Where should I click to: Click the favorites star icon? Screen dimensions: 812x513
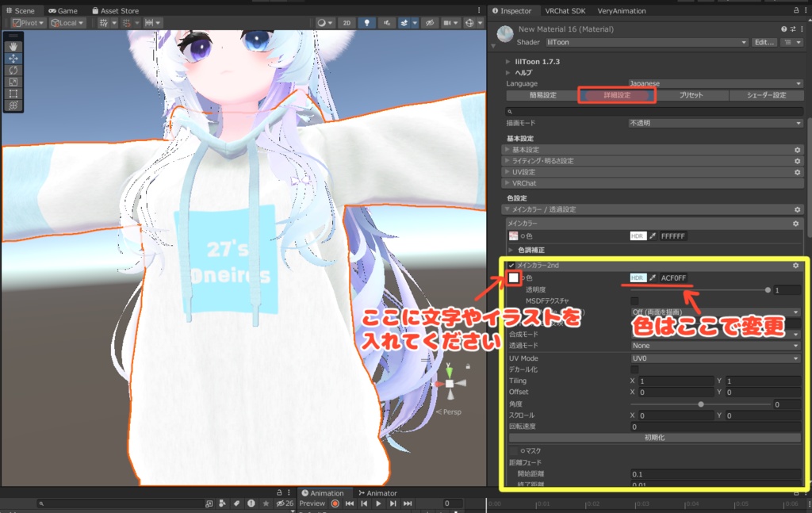pyautogui.click(x=266, y=503)
